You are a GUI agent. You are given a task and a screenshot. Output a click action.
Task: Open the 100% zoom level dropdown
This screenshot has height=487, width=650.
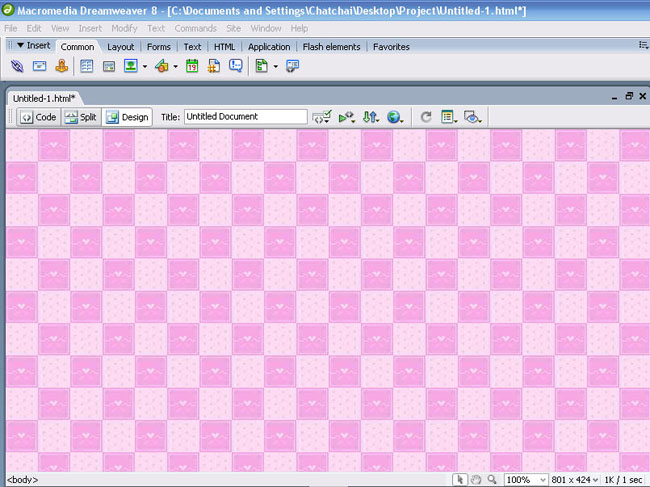(526, 480)
